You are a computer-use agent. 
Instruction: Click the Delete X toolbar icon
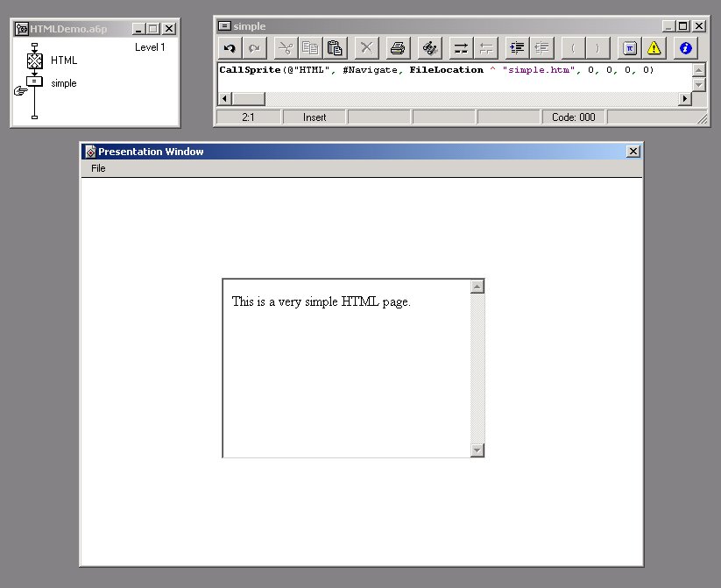pyautogui.click(x=366, y=48)
